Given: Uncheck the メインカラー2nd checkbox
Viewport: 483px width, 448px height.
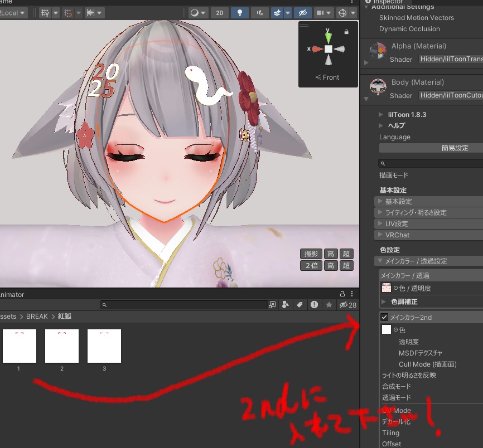Looking at the screenshot, I should (x=383, y=316).
